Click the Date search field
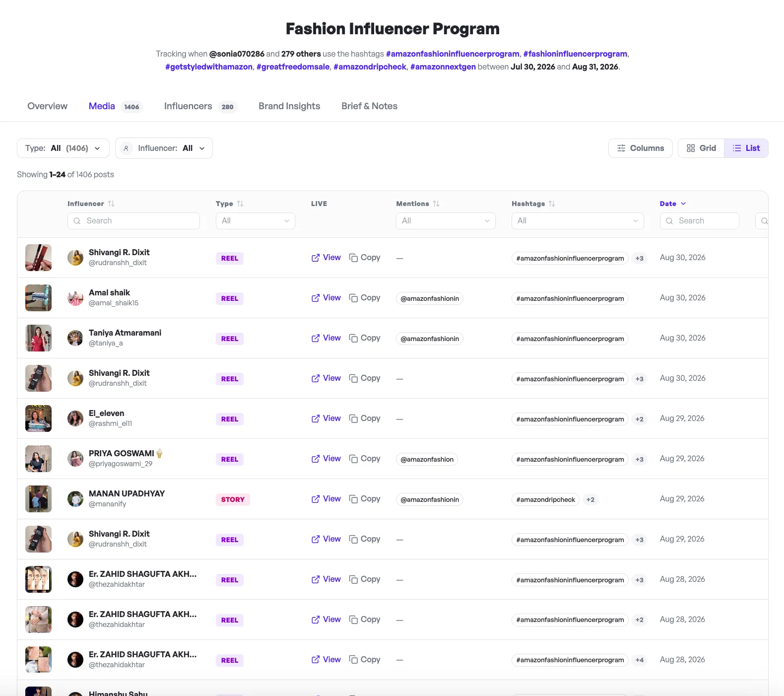The width and height of the screenshot is (784, 696). (x=699, y=221)
